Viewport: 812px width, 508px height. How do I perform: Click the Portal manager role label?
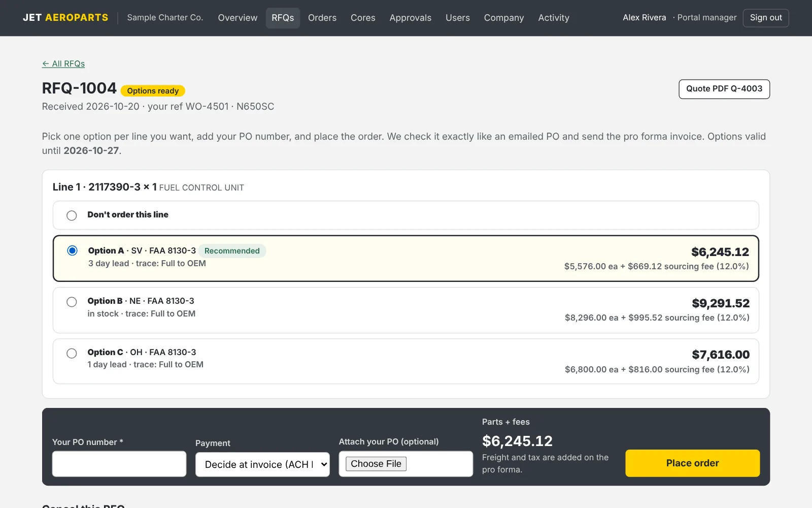[x=707, y=18]
